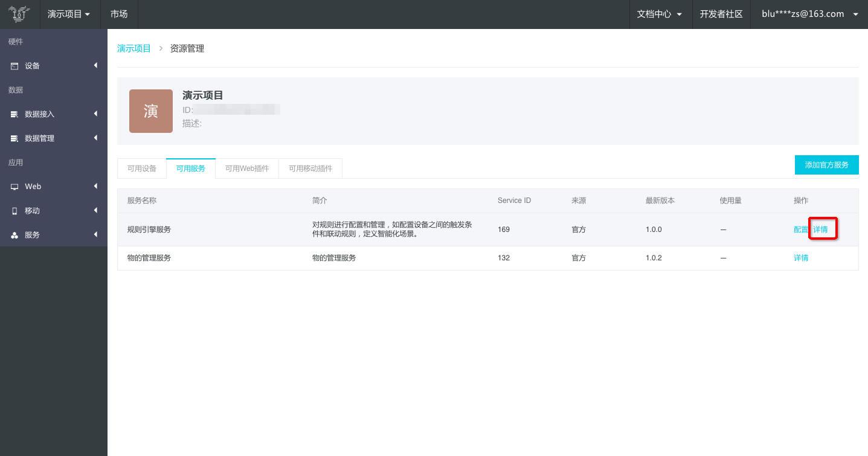Click the 演示项目 breadcrumb link

134,48
